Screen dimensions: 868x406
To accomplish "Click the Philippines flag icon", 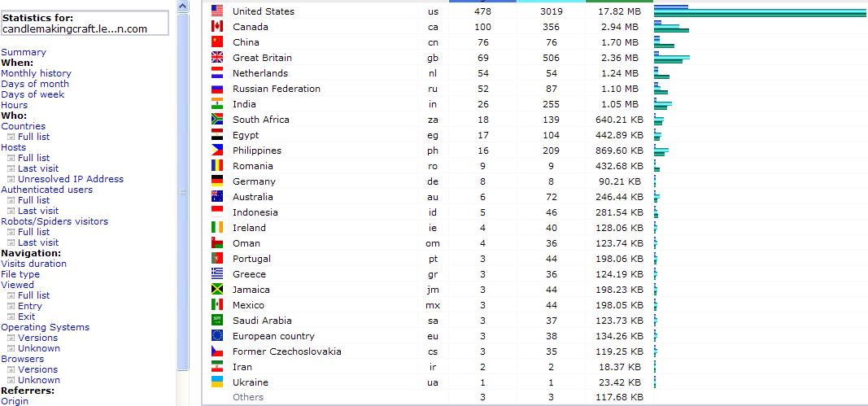I will [x=217, y=151].
